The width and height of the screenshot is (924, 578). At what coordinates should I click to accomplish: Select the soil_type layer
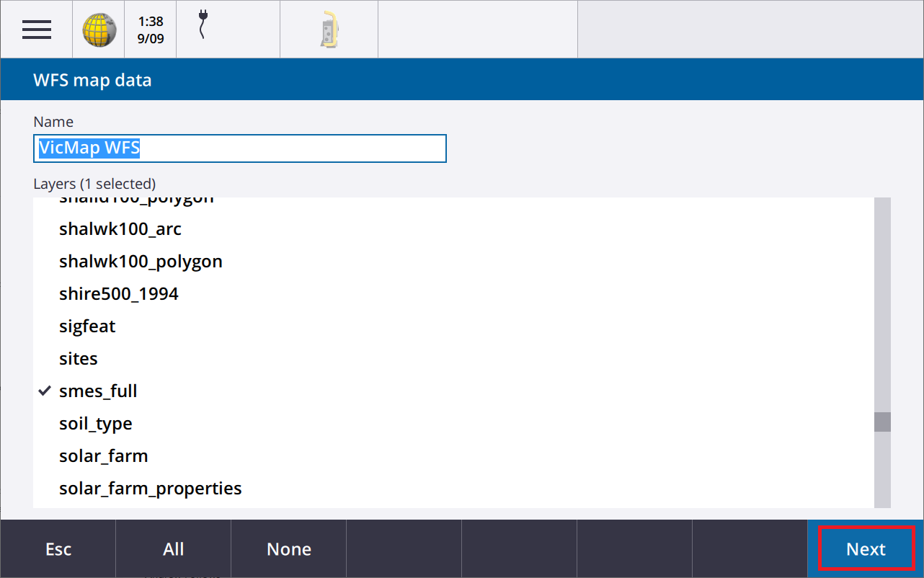click(x=96, y=424)
